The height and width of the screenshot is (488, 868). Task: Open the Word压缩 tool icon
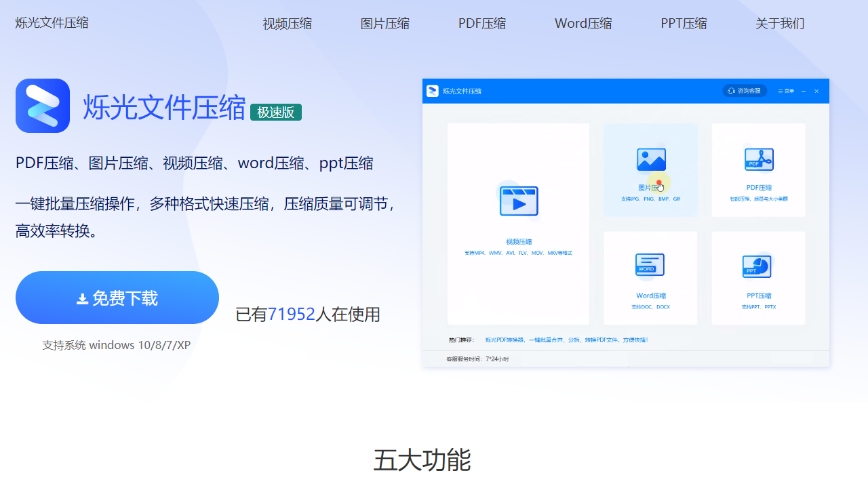click(650, 266)
